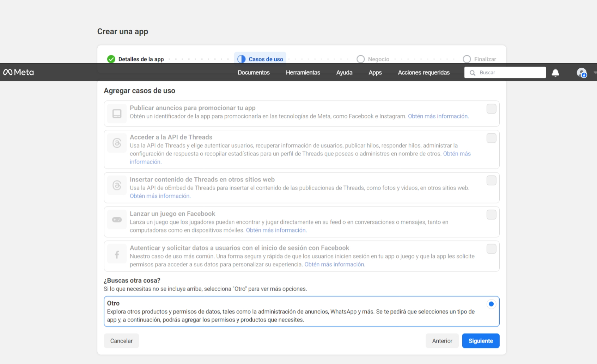Click the search magnifier icon
The height and width of the screenshot is (364, 597).
473,73
